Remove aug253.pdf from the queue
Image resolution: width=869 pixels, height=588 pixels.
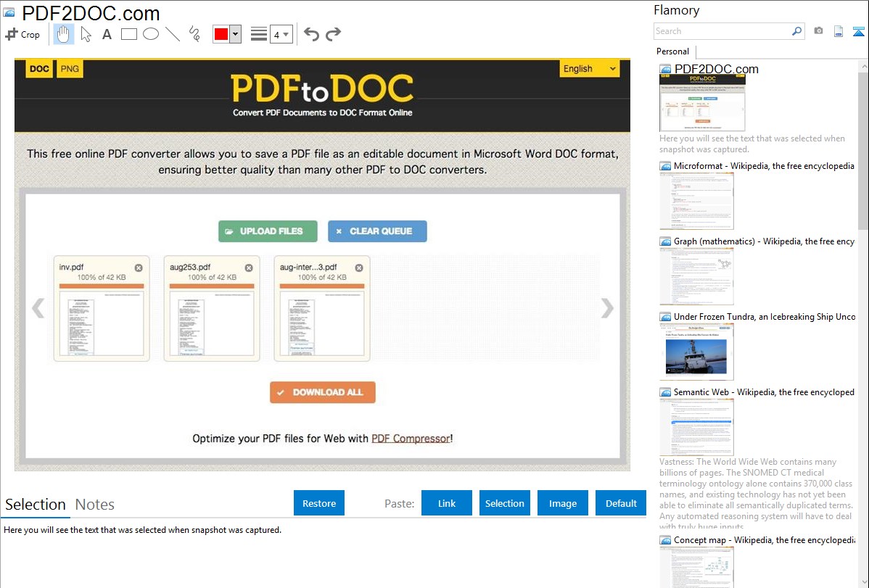(x=249, y=268)
